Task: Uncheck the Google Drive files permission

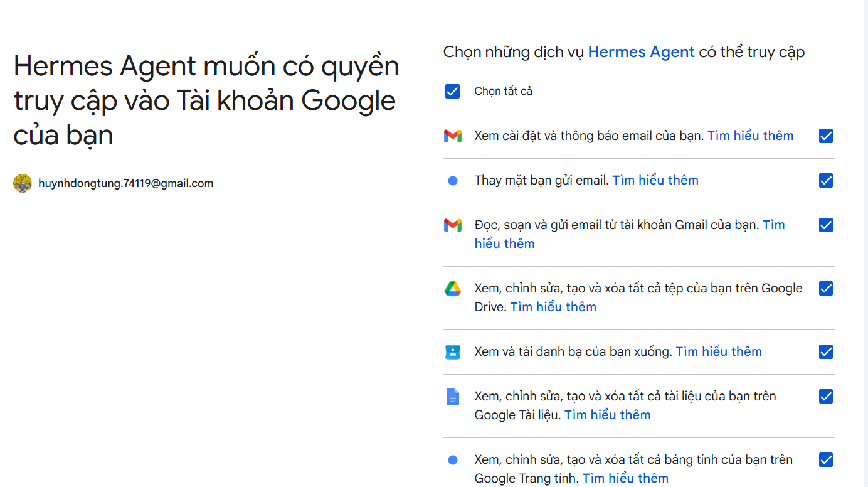Action: (826, 289)
